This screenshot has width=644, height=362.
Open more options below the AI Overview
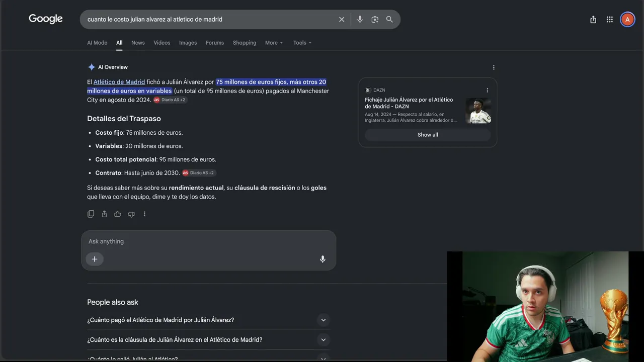[144, 214]
